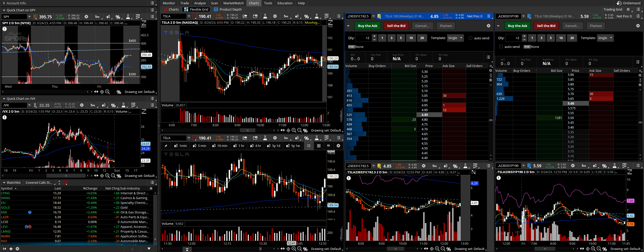This screenshot has width=644, height=252.
Task: Toggle the yellow link 2 on 192.5 call ladder
Action: (379, 16)
